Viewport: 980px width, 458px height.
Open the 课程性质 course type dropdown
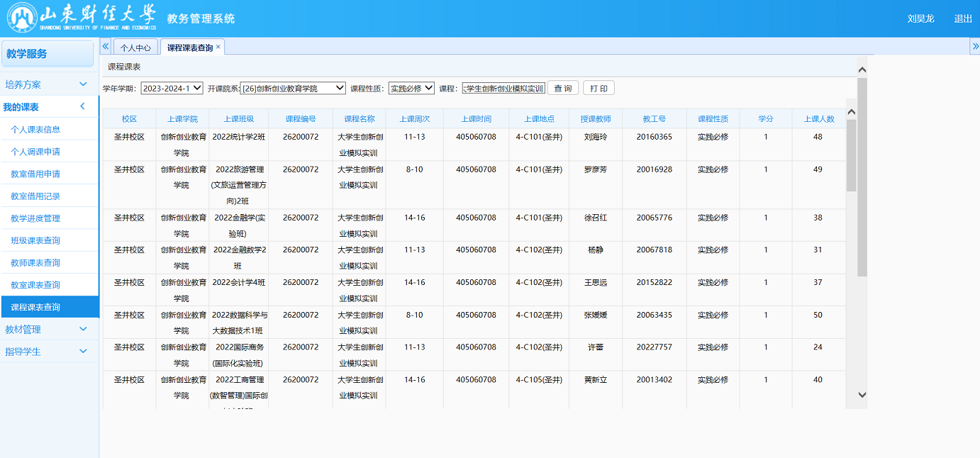(x=411, y=89)
